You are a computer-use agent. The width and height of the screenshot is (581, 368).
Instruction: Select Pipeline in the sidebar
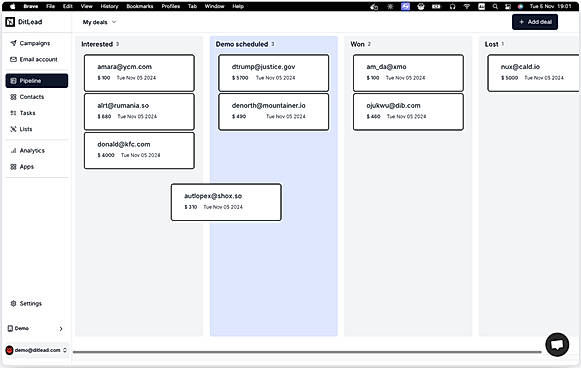pos(37,81)
